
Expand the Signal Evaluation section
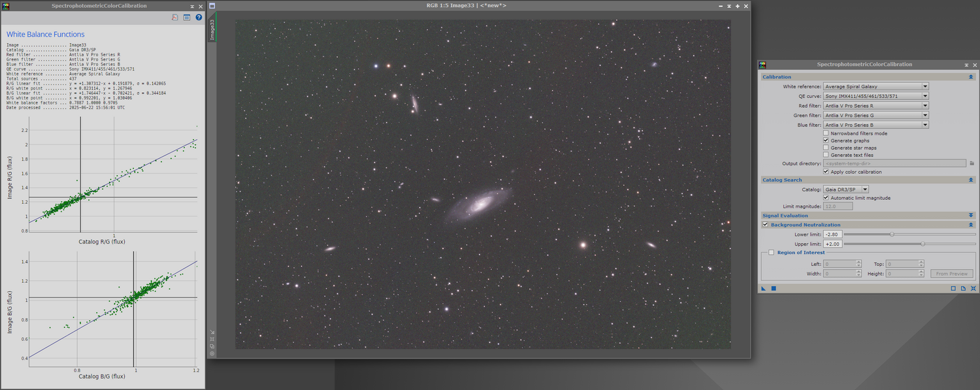click(x=971, y=216)
